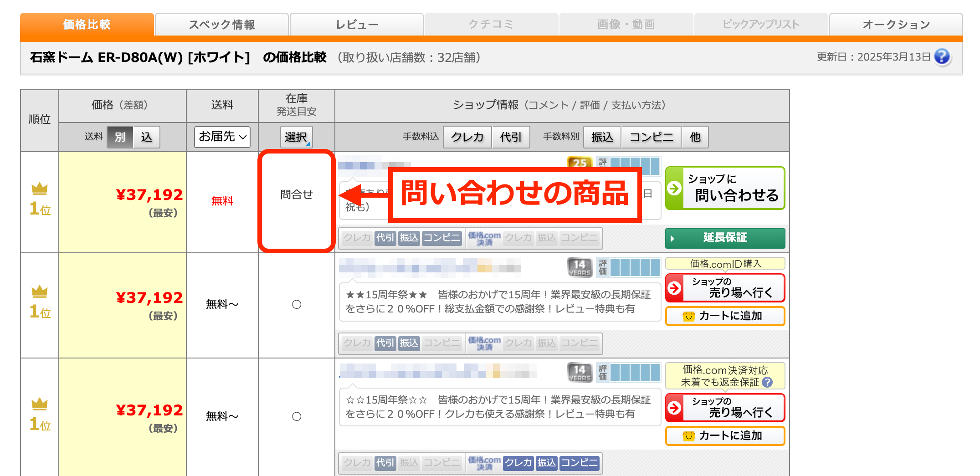
Task: Toggle shipping to 込 (included)
Action: (146, 137)
